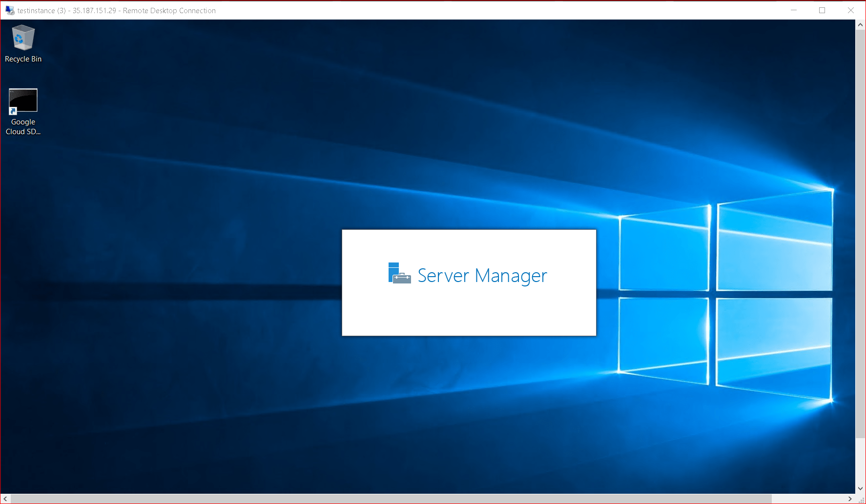
Task: Click the empty track of the horizontal scrollbar
Action: [808, 499]
